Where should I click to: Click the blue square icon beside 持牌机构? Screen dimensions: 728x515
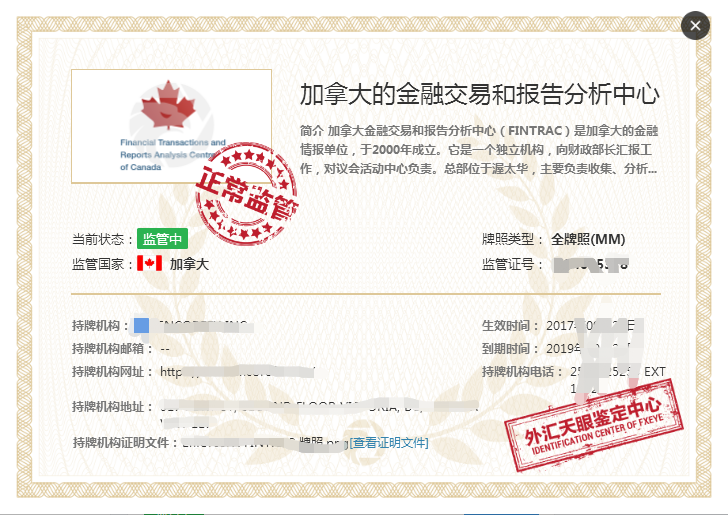tap(142, 325)
